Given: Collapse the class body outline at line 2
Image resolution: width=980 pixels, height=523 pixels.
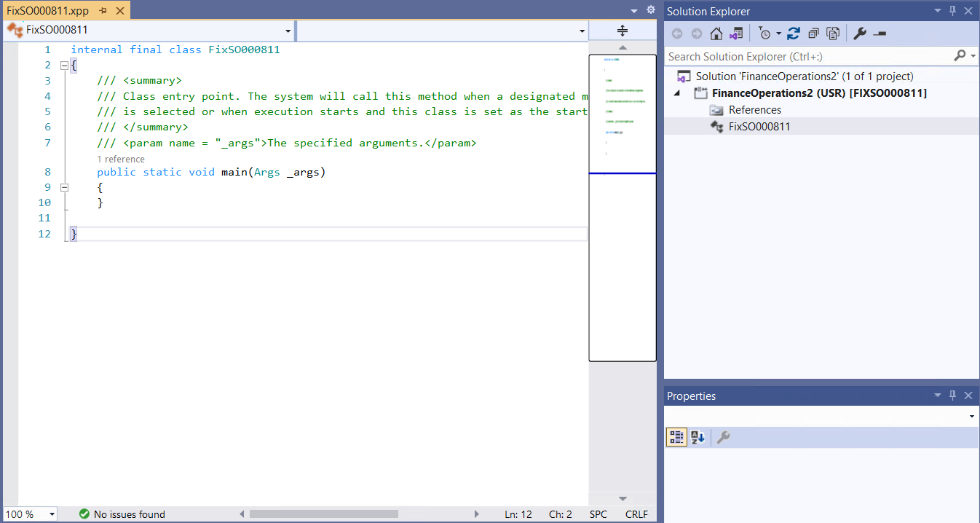Looking at the screenshot, I should coord(64,66).
